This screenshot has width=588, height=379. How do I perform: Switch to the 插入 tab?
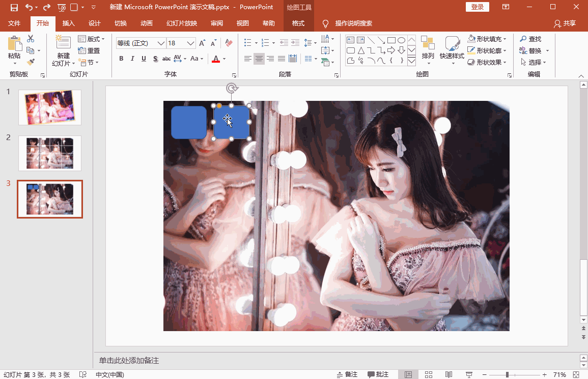click(x=68, y=23)
